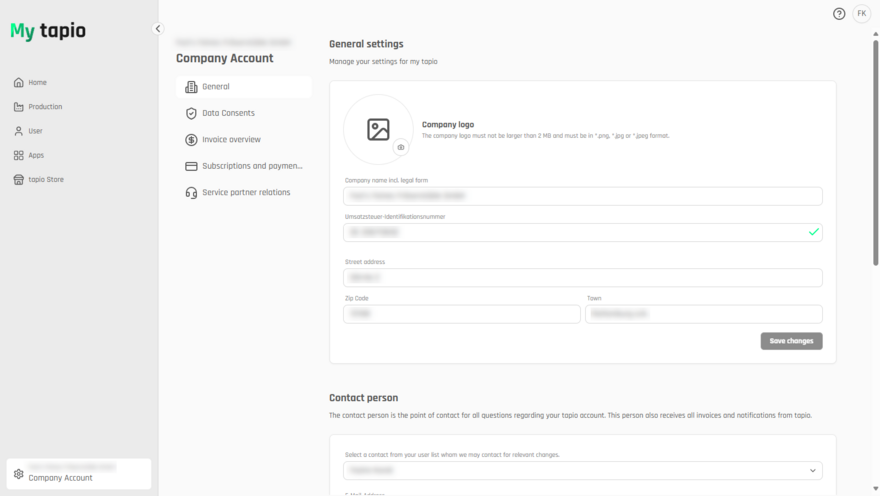Click the Data Consents shield icon
The width and height of the screenshot is (880, 496).
click(x=191, y=113)
